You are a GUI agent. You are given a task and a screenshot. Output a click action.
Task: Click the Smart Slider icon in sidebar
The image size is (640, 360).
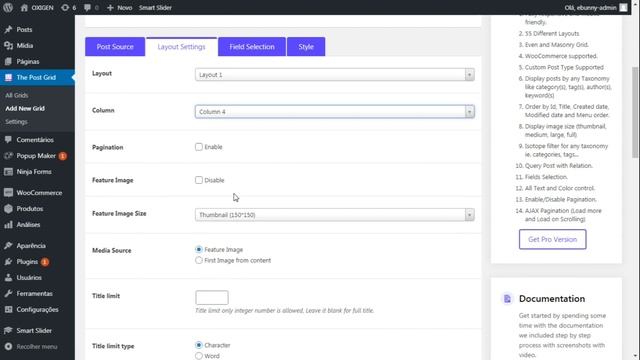coord(8,330)
